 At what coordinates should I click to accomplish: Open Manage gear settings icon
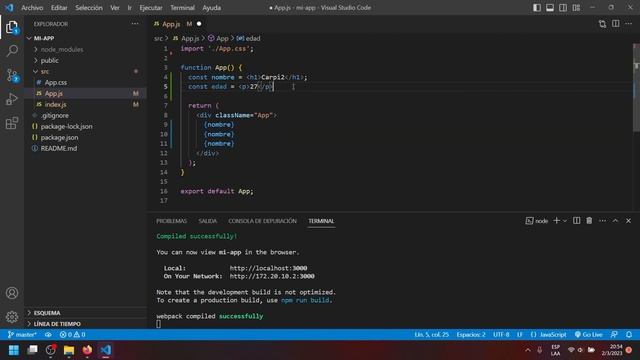coord(12,316)
